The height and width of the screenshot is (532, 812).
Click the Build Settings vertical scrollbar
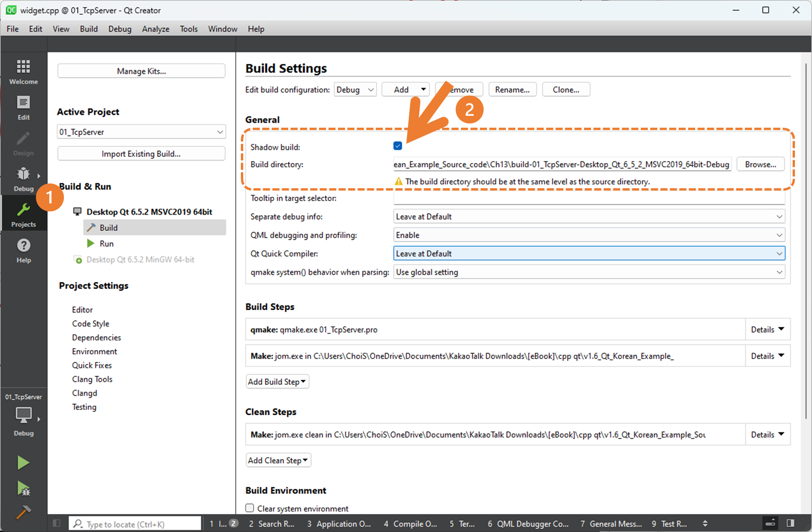coord(806,241)
